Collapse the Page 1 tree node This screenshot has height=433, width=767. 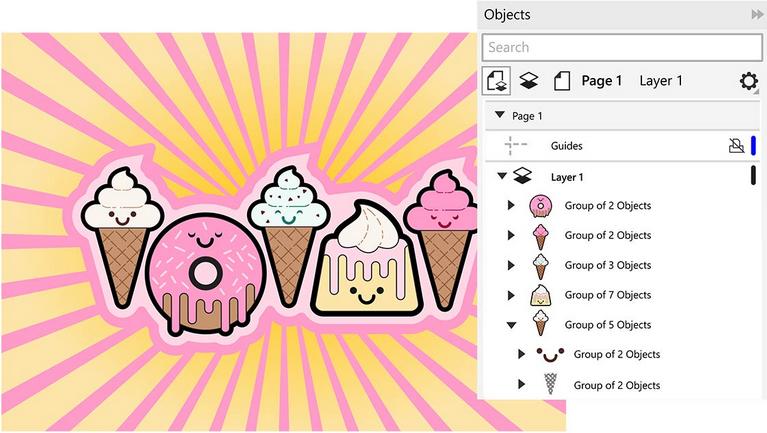pyautogui.click(x=499, y=115)
